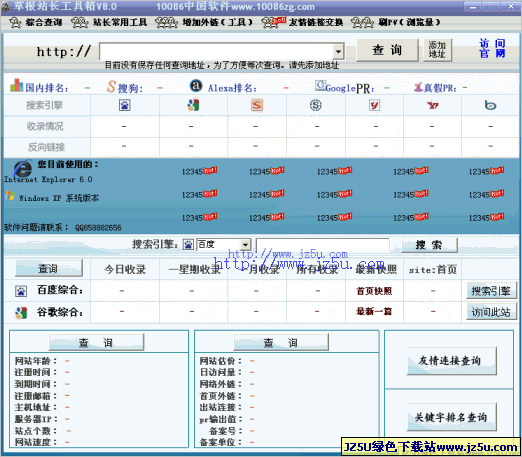Click the Google icon beside 谷歌综合
This screenshot has height=457, width=522.
21,313
